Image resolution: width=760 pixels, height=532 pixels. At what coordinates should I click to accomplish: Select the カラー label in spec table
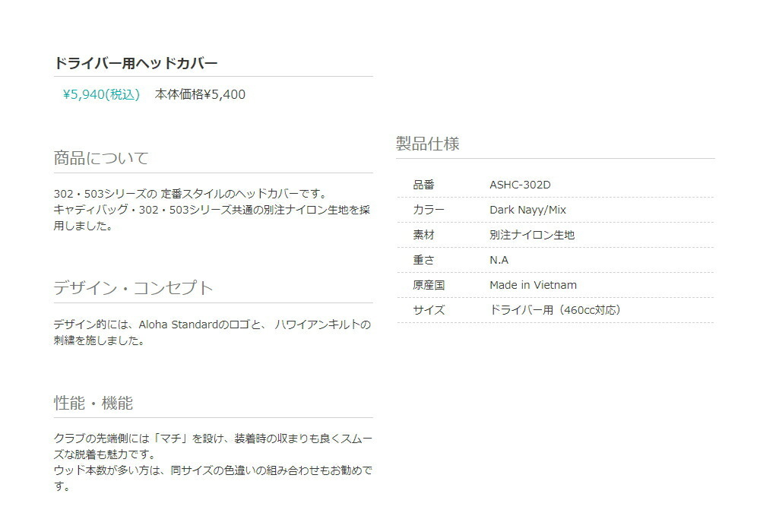pos(429,210)
